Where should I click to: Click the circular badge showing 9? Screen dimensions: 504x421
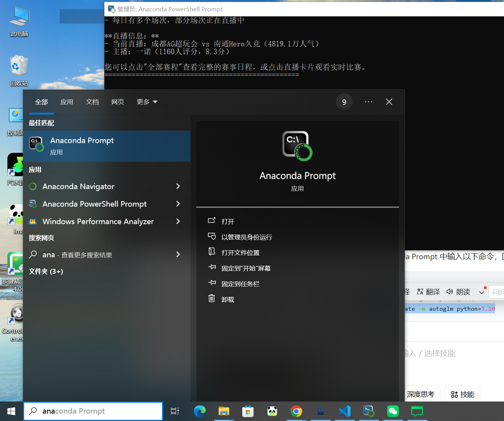344,102
